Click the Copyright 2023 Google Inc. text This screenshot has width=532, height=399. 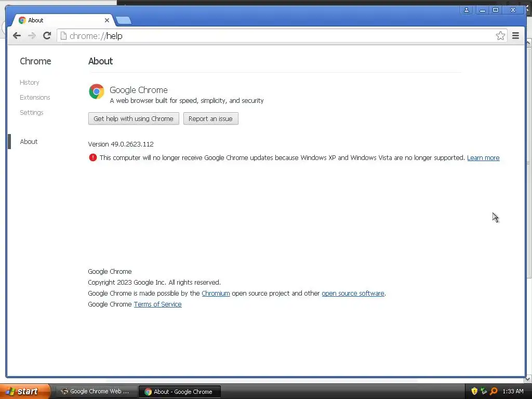154,282
